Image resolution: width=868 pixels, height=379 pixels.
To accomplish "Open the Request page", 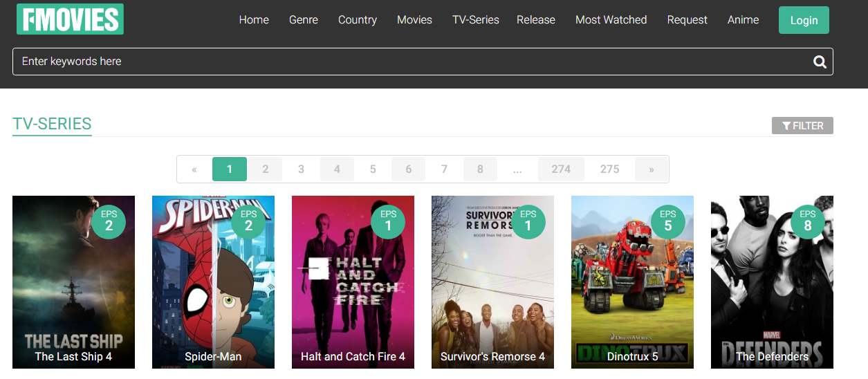I will click(x=687, y=20).
